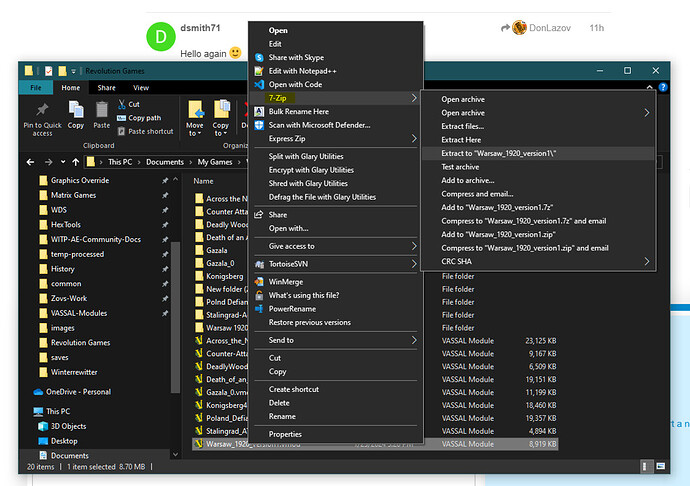The height and width of the screenshot is (486, 690).
Task: Open the Quick Access Toolbar customize dropdown
Action: pyautogui.click(x=73, y=71)
